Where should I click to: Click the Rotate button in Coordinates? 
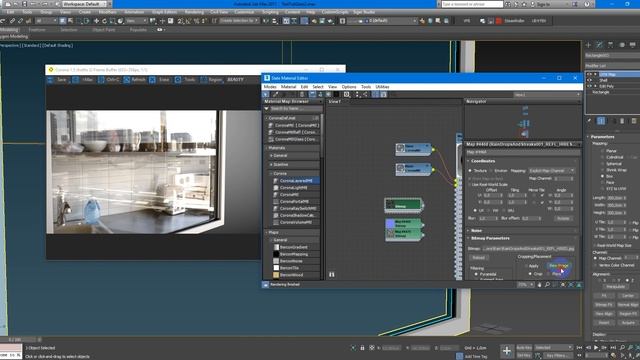(x=563, y=218)
